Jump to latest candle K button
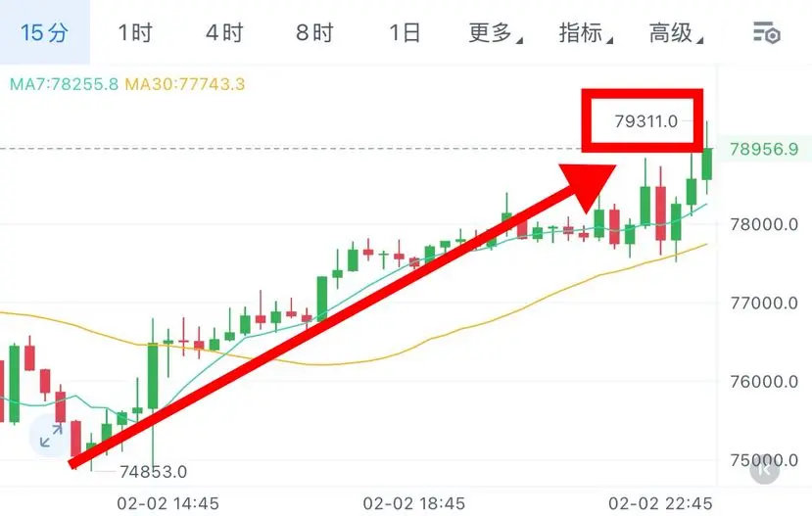This screenshot has width=812, height=516. coord(764,469)
